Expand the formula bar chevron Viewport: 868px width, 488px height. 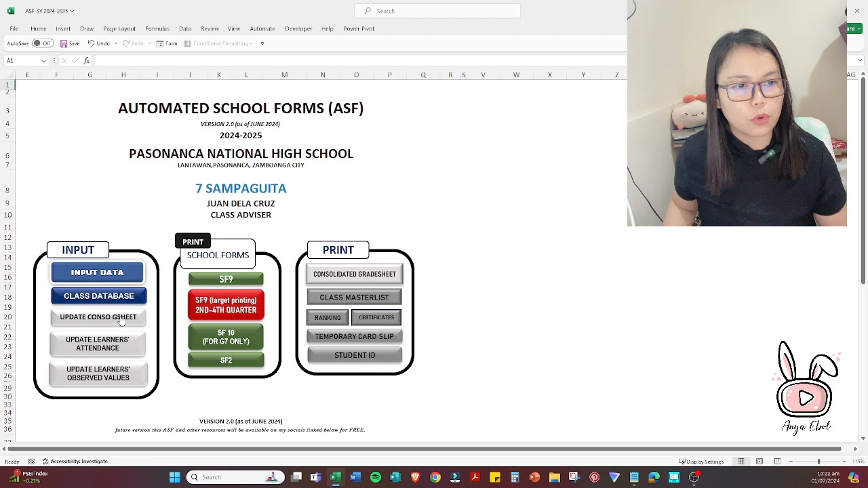click(x=860, y=61)
